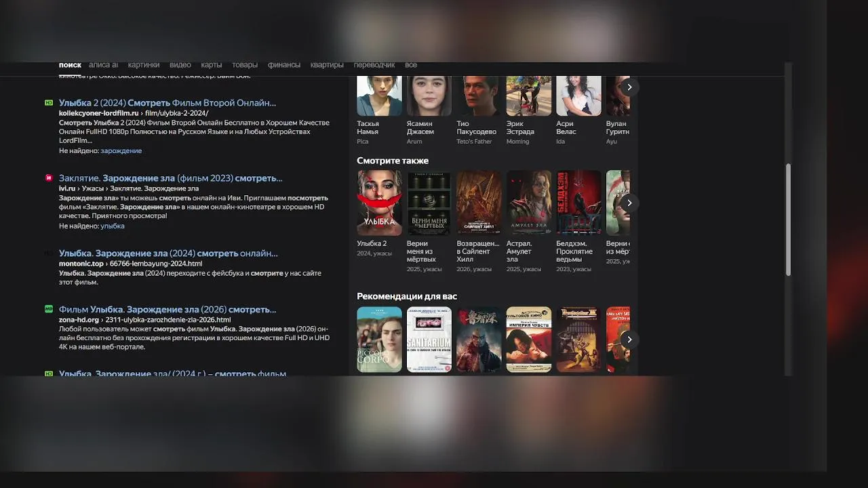Viewport: 868px width, 488px height.
Task: Open the переводчик tab
Action: [x=374, y=65]
